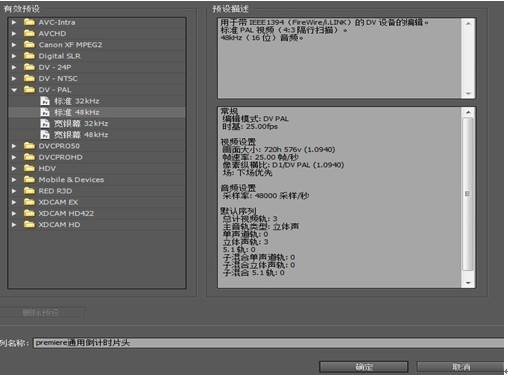This screenshot has width=508, height=375.
Task: Select the XDCAM HD422 folder icon
Action: point(29,213)
